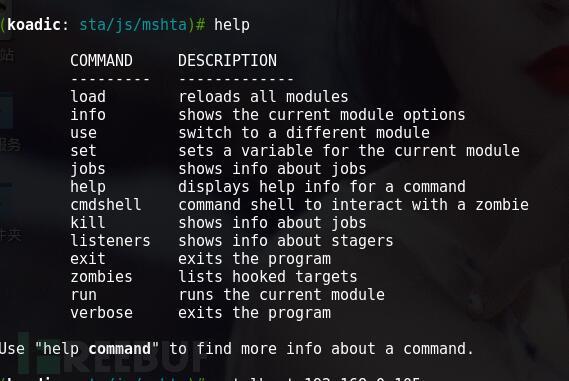Click the 'use' command entry
This screenshot has height=381, width=569.
pos(83,133)
